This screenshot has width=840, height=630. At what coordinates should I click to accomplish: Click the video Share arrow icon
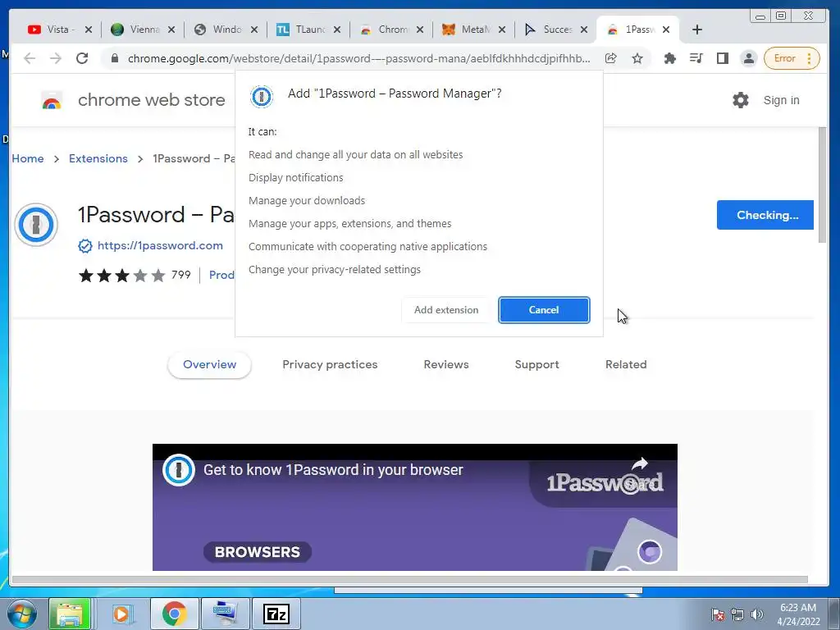640,464
